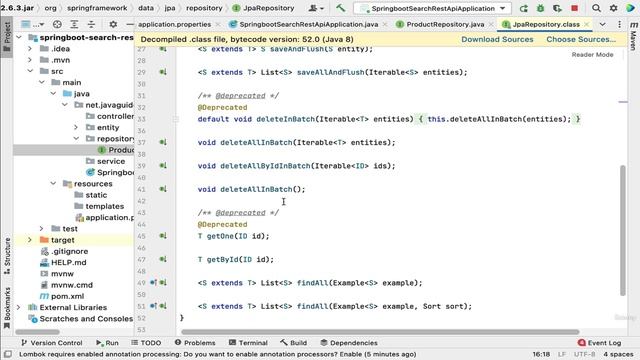Select the controller package
This screenshot has height=360, width=640.
coord(110,116)
